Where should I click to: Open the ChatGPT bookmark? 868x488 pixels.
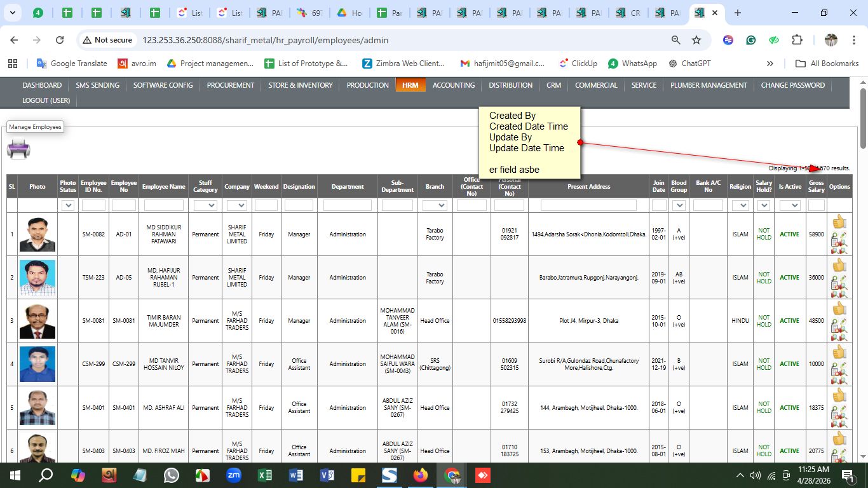point(695,64)
